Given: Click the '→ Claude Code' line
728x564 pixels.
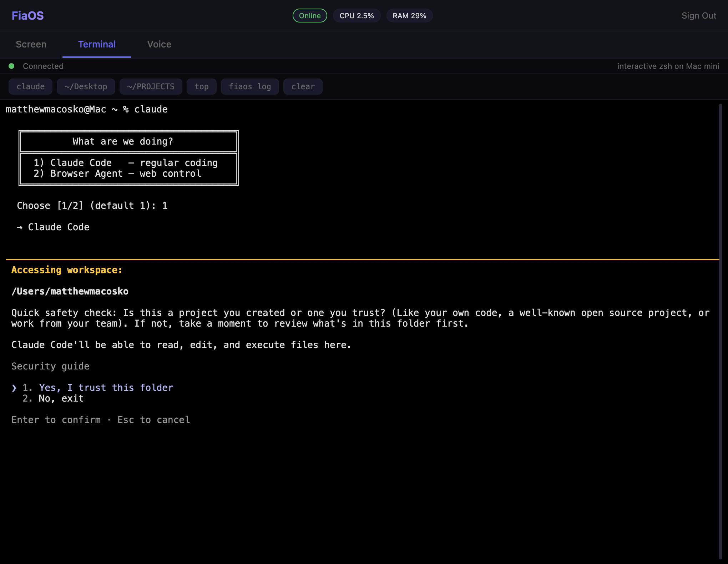Looking at the screenshot, I should click(53, 227).
